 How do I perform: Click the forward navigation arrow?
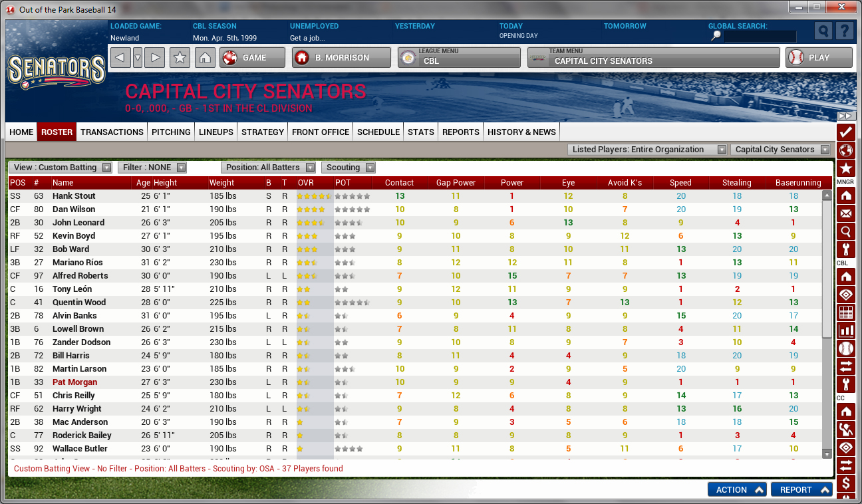pos(154,58)
